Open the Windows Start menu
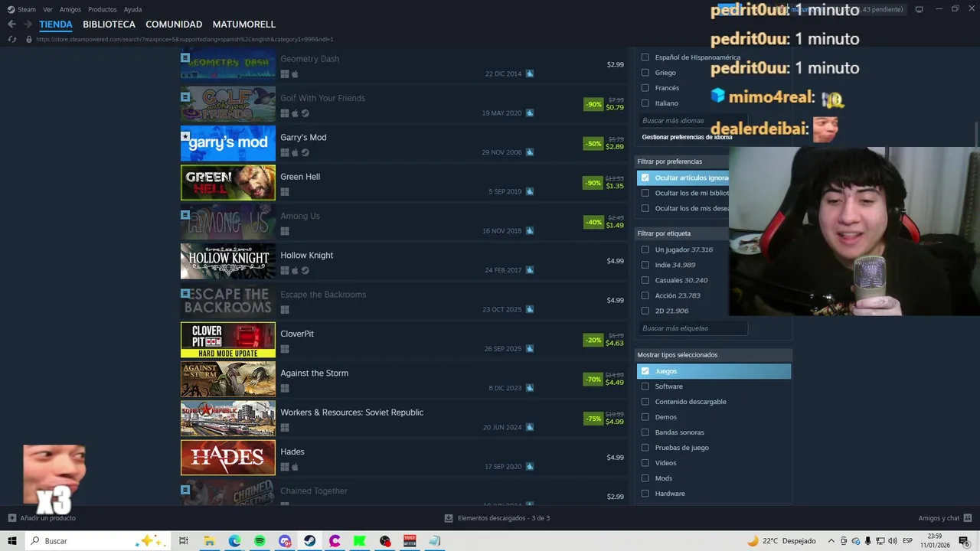 (x=12, y=541)
